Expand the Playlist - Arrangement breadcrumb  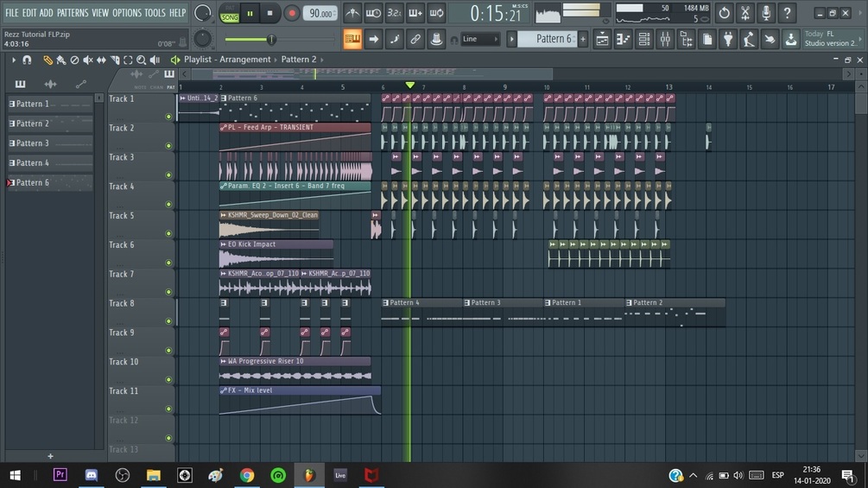[227, 60]
